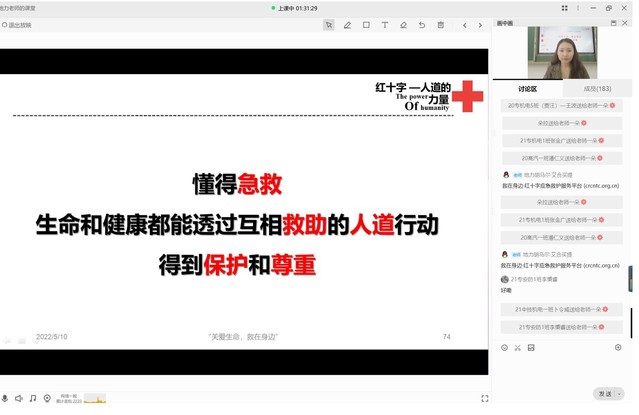Open the emoji picker in chat

coord(504,348)
